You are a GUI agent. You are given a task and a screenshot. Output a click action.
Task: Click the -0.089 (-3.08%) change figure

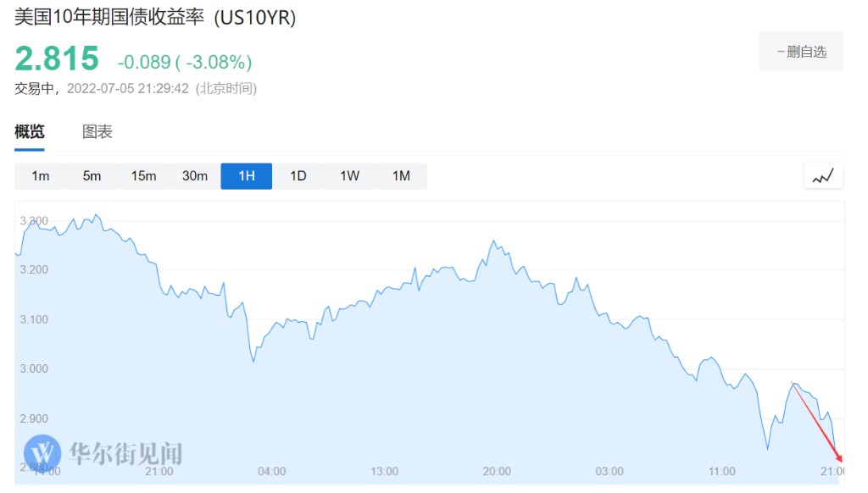pyautogui.click(x=184, y=62)
